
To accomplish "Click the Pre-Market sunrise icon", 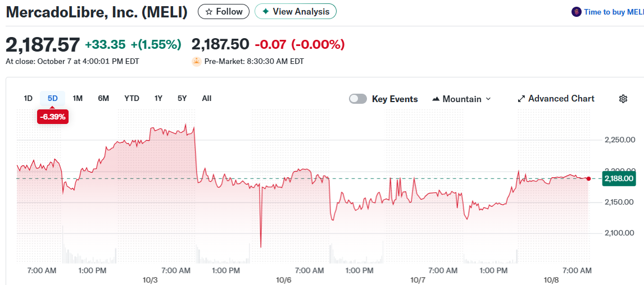I will tap(196, 61).
